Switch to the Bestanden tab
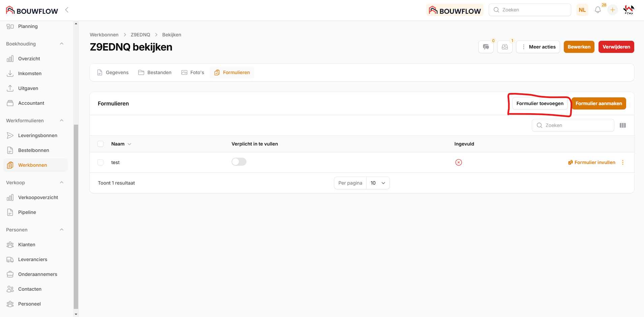 coord(155,72)
